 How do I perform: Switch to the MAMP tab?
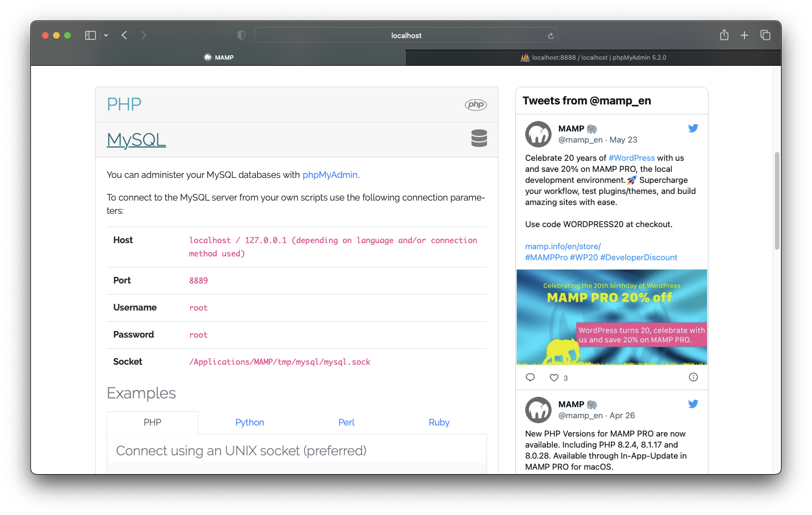point(218,57)
